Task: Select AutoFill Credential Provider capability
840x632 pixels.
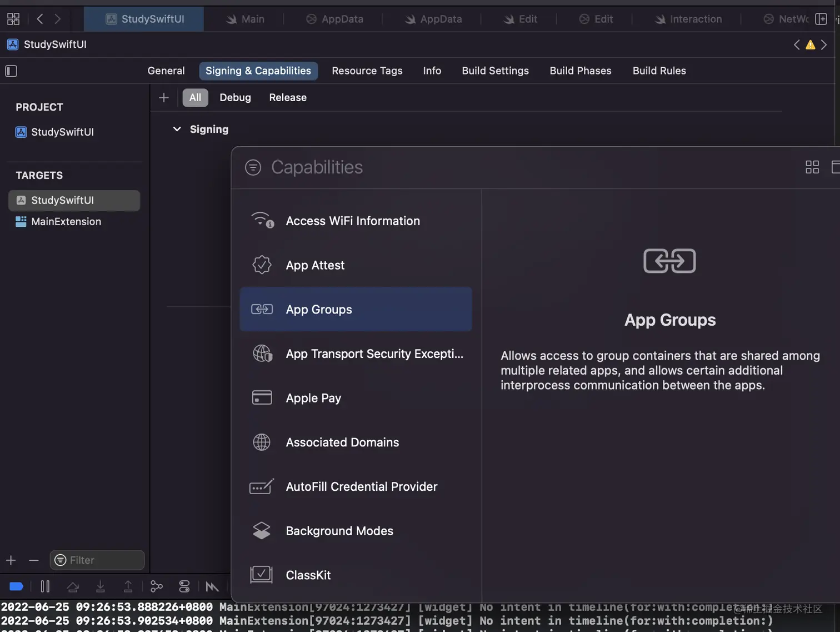Action: pyautogui.click(x=356, y=486)
